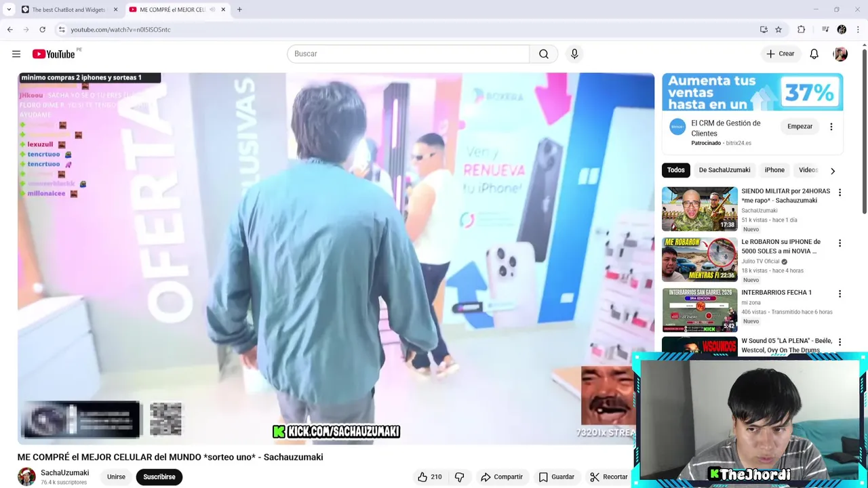The image size is (868, 488).
Task: Expand more filter chips arrow
Action: coord(833,171)
